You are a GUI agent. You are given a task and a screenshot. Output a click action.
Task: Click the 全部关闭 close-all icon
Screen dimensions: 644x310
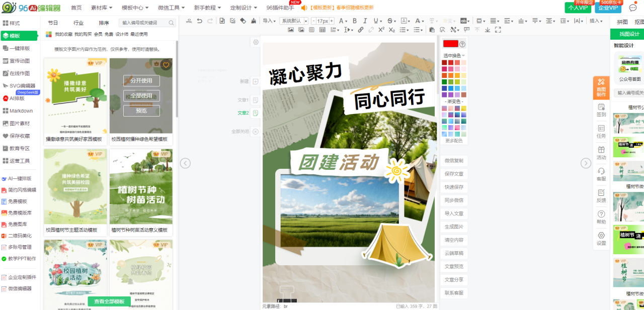[256, 132]
